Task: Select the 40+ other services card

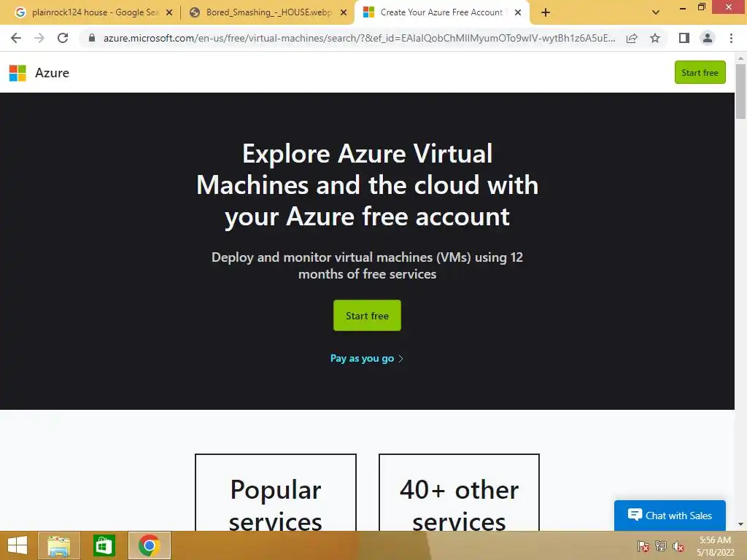Action: (x=459, y=492)
